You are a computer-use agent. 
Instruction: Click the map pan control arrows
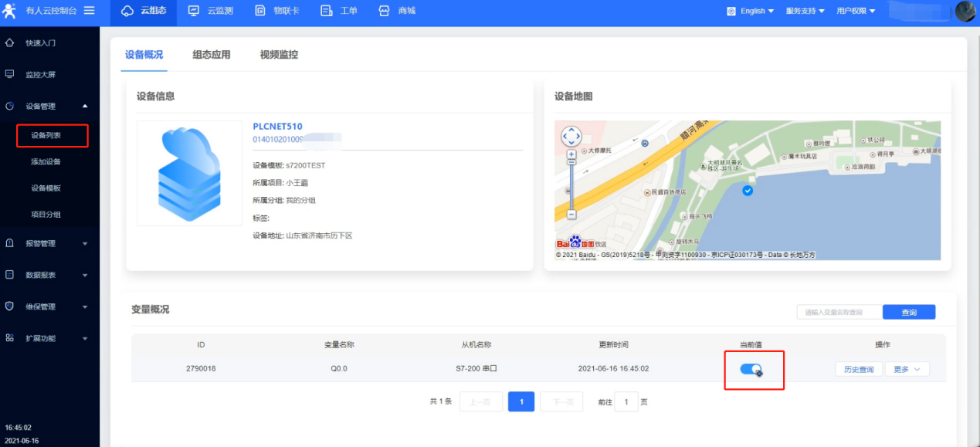[x=571, y=137]
